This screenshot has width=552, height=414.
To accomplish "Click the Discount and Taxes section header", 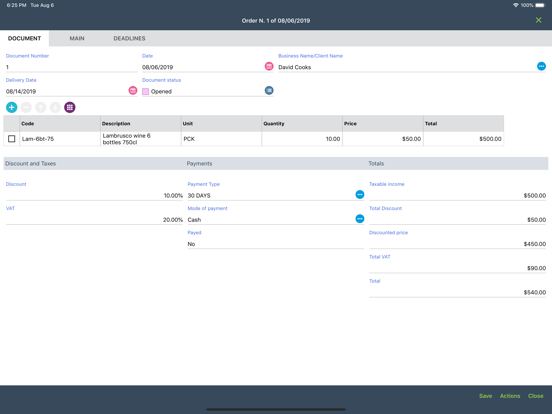I will (x=31, y=163).
